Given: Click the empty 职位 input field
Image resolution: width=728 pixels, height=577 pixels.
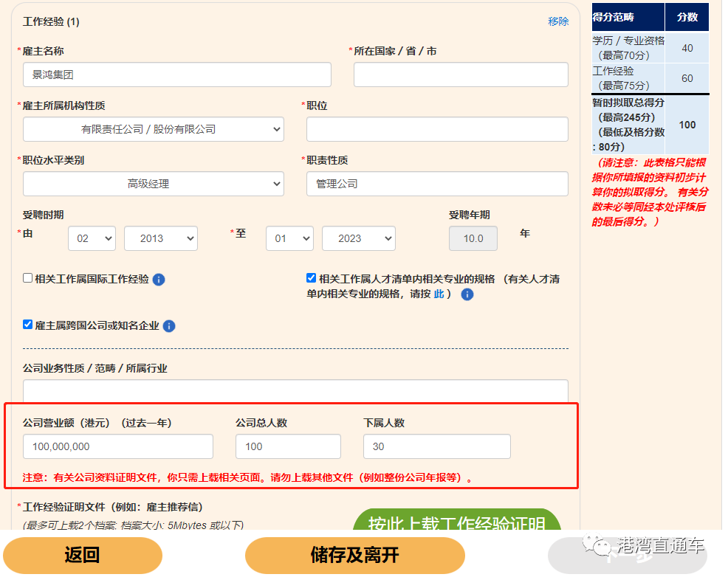Looking at the screenshot, I should (x=436, y=129).
